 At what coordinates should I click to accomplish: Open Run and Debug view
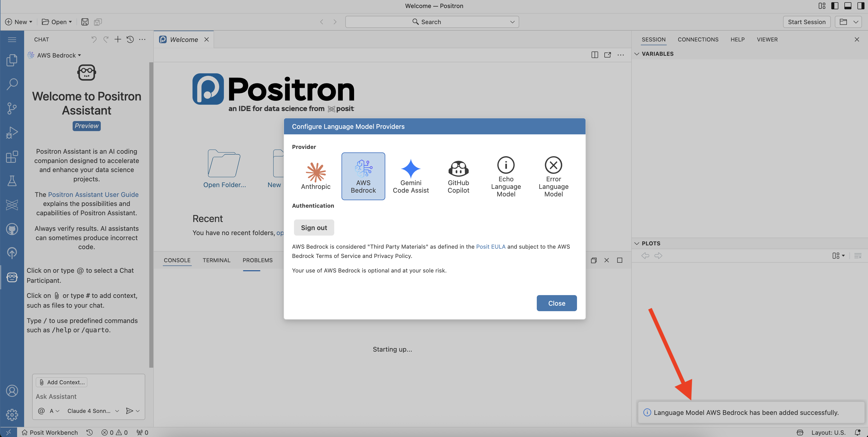click(x=12, y=133)
